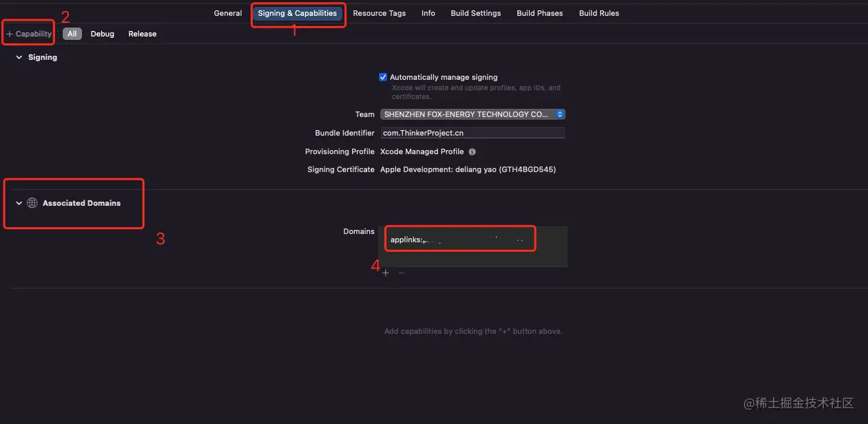Select the Release configuration filter

click(x=143, y=34)
